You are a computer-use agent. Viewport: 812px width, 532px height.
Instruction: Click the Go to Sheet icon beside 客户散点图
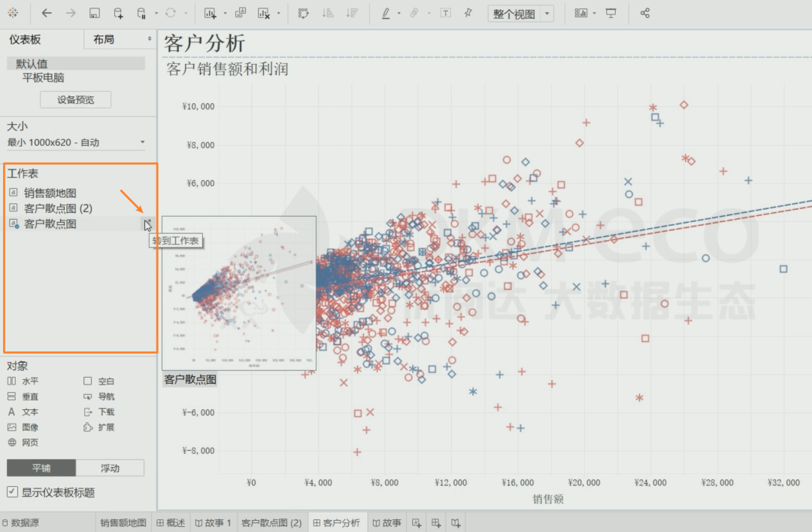(148, 223)
